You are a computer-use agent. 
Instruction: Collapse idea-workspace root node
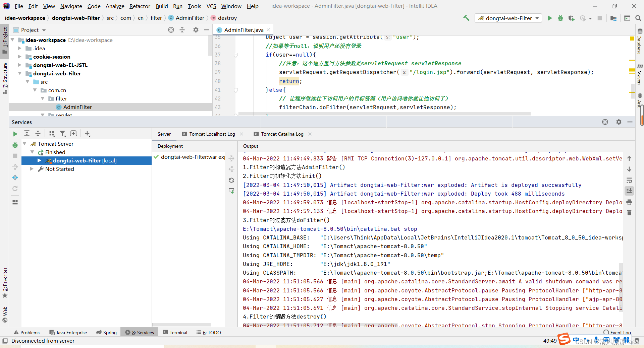pos(12,40)
